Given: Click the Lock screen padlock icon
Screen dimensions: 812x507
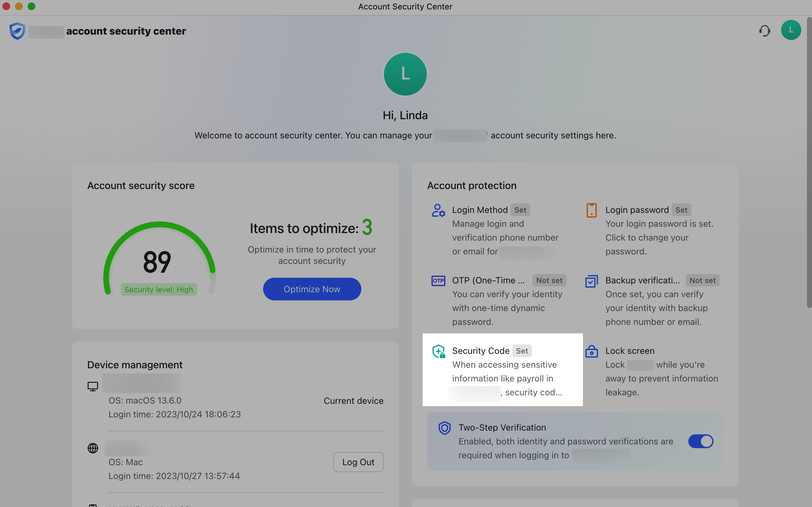Looking at the screenshot, I should [x=592, y=351].
